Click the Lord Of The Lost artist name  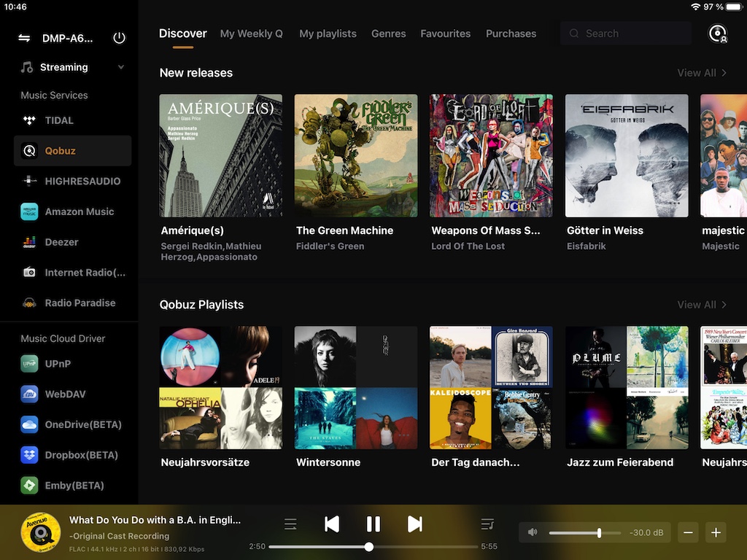(468, 246)
